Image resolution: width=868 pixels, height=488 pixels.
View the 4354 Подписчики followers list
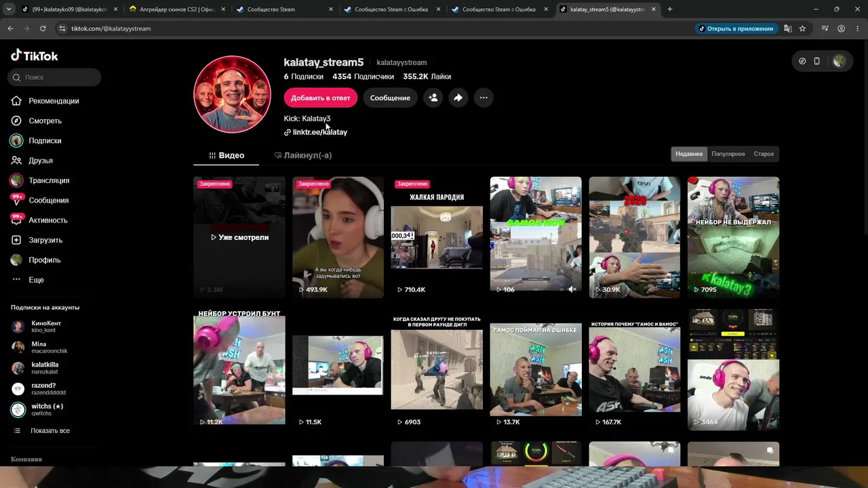[363, 77]
